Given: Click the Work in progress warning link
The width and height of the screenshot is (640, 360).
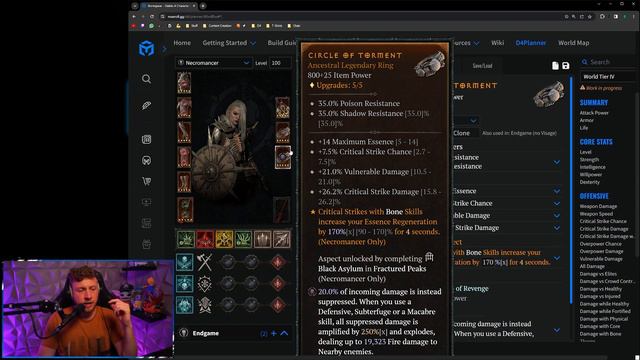Looking at the screenshot, I should (x=601, y=88).
